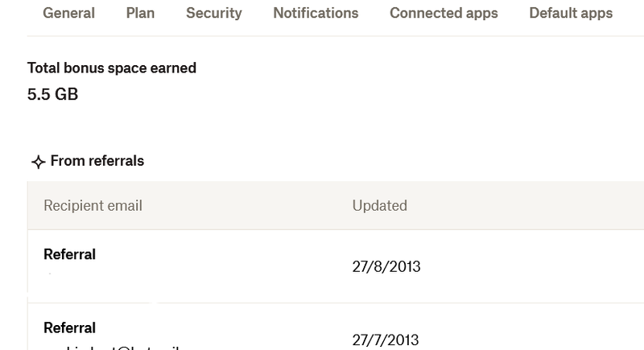
Task: Click the Total bonus space earned label
Action: pyautogui.click(x=112, y=68)
